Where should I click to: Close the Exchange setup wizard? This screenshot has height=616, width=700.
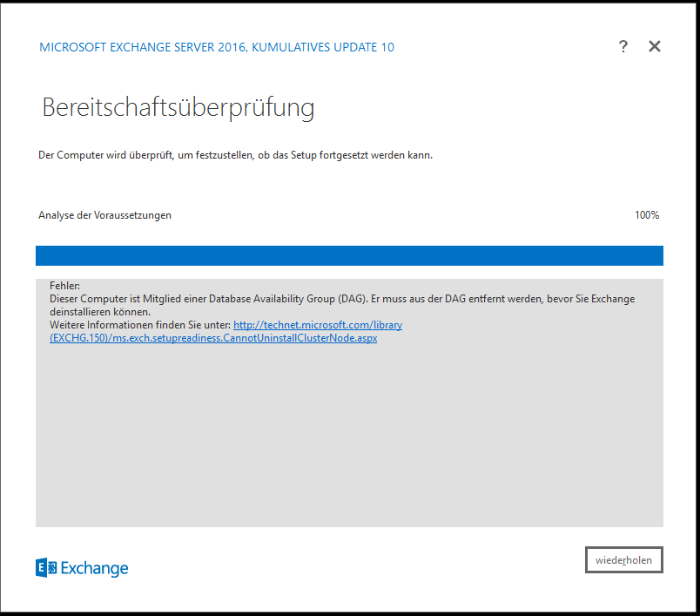[655, 46]
